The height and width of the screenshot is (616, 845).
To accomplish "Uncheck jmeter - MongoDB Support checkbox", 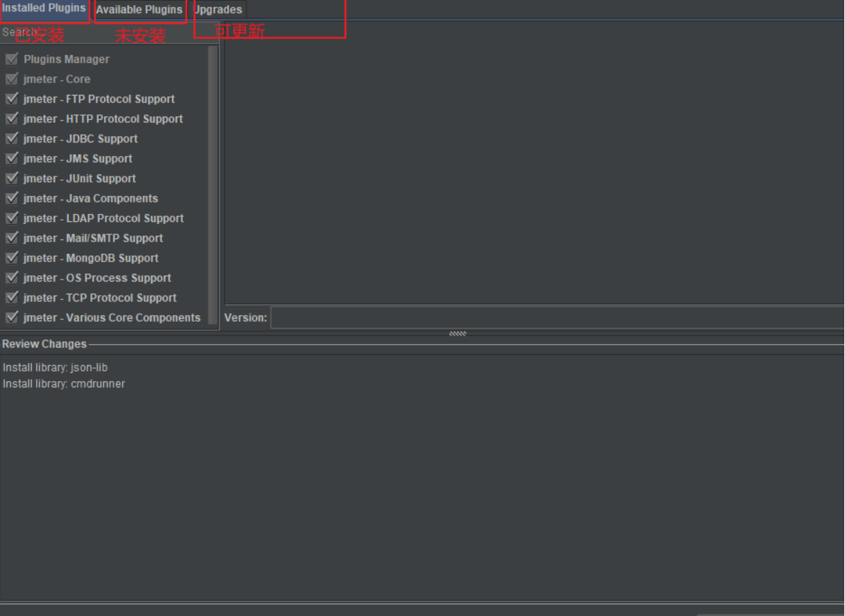I will 12,257.
